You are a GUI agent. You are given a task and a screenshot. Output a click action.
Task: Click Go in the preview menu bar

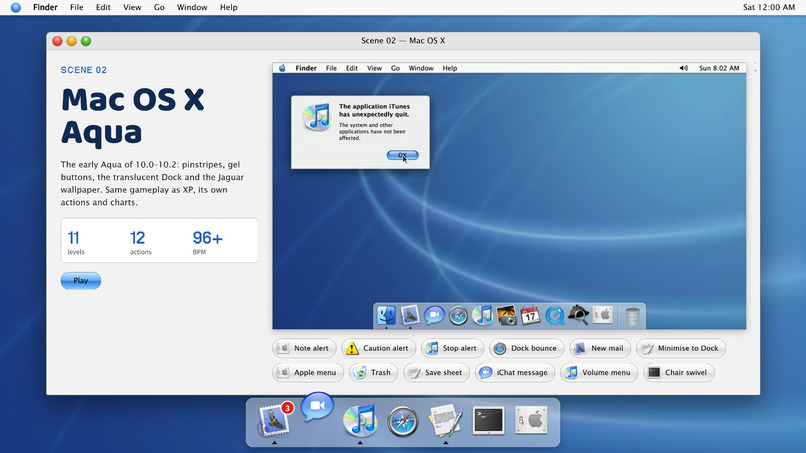(395, 68)
